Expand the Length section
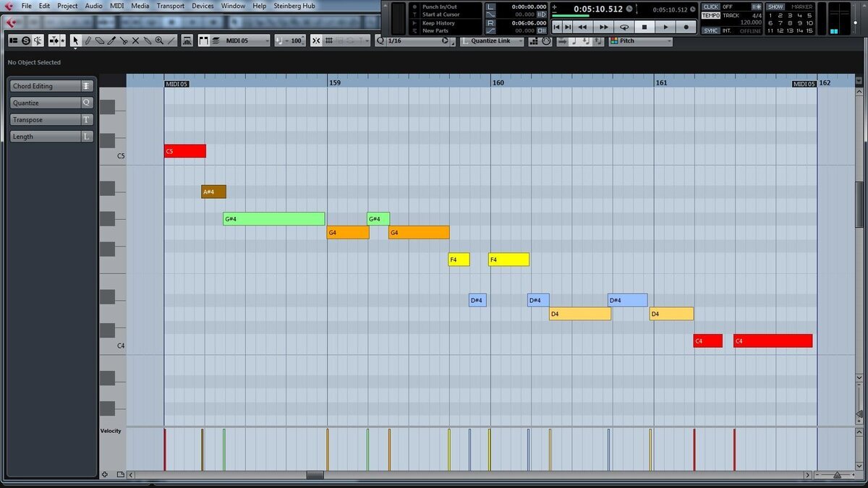Viewport: 868px width, 488px height. point(45,136)
